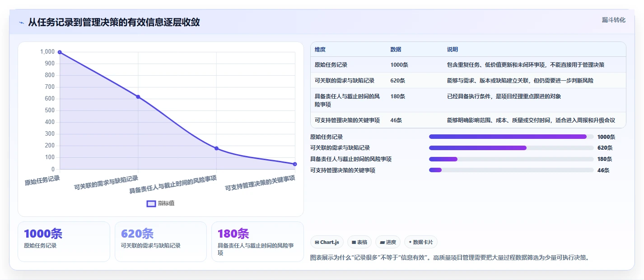
Task: Click the 1000条 data card
Action: (x=64, y=242)
